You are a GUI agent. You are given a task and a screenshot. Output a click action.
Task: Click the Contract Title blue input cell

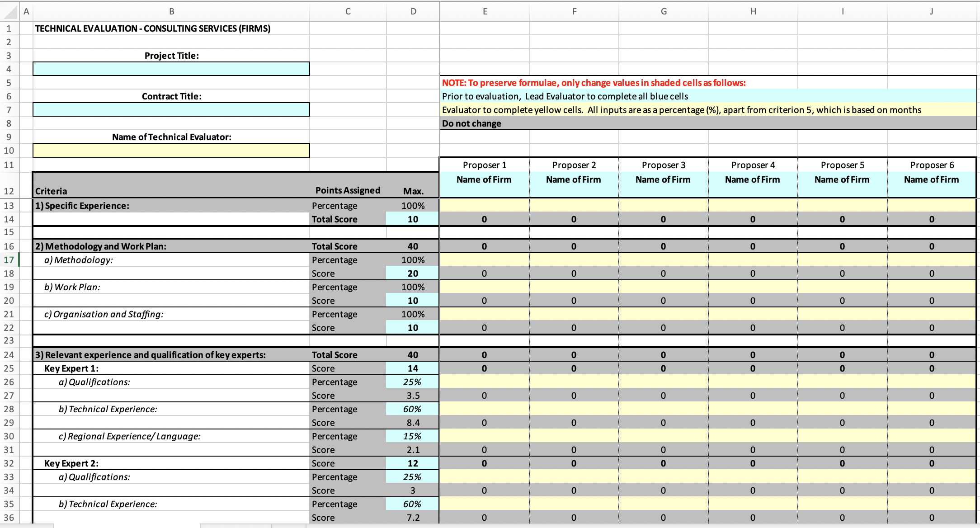tap(171, 109)
